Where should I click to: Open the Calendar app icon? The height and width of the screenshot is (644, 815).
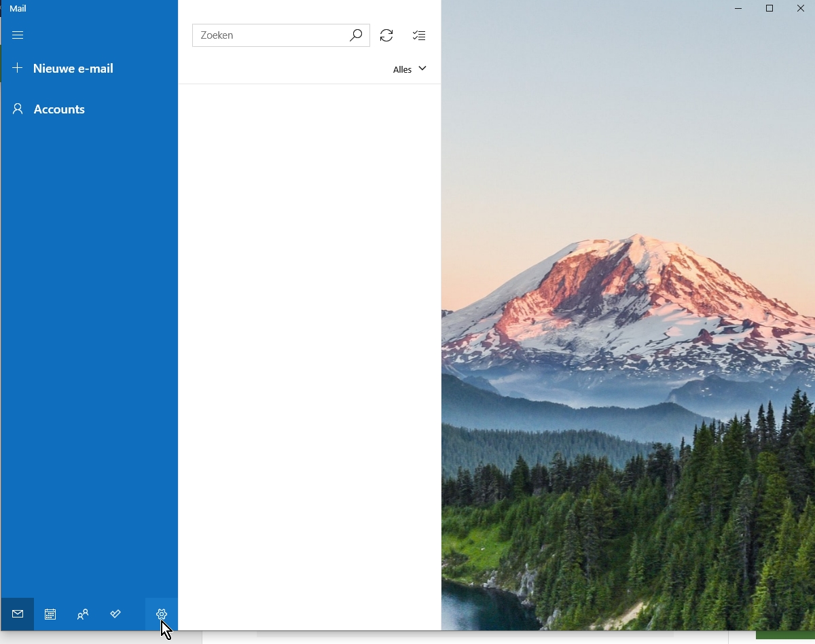click(x=50, y=614)
